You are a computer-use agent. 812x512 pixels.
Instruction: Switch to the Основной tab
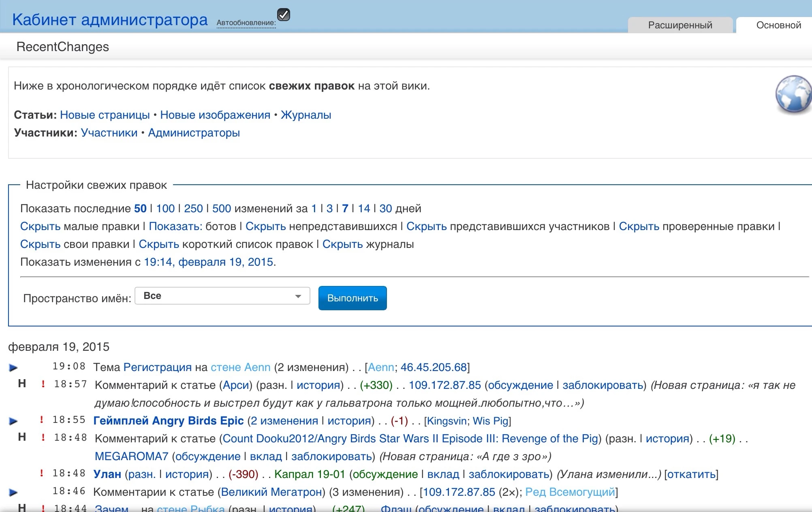pyautogui.click(x=778, y=25)
